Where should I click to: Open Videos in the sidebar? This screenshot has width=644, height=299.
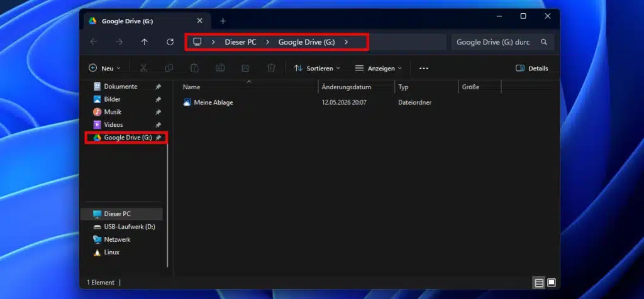click(x=113, y=124)
